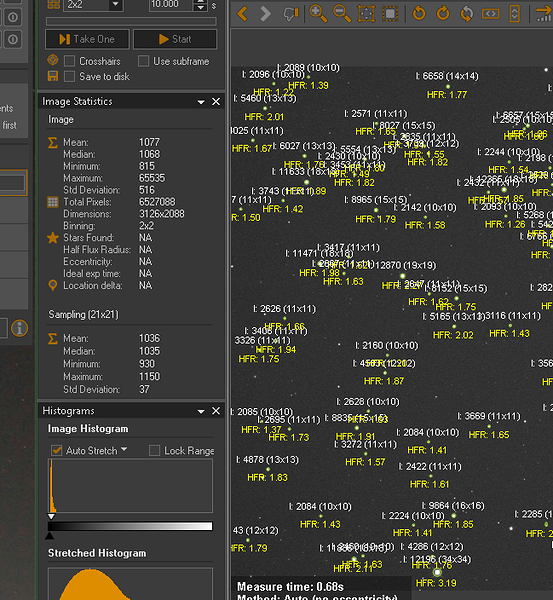This screenshot has height=600, width=553.
Task: Click the Image Statistics panel title
Action: (x=77, y=101)
